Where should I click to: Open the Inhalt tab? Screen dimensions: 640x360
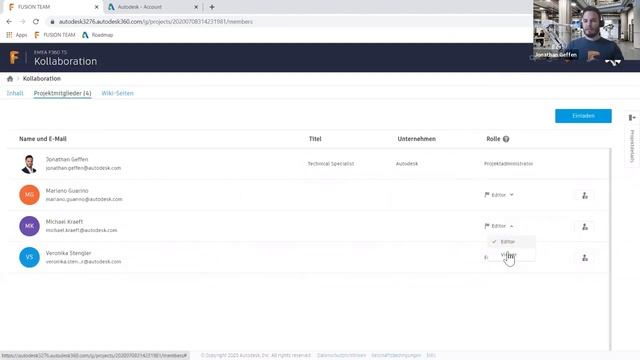(x=15, y=93)
